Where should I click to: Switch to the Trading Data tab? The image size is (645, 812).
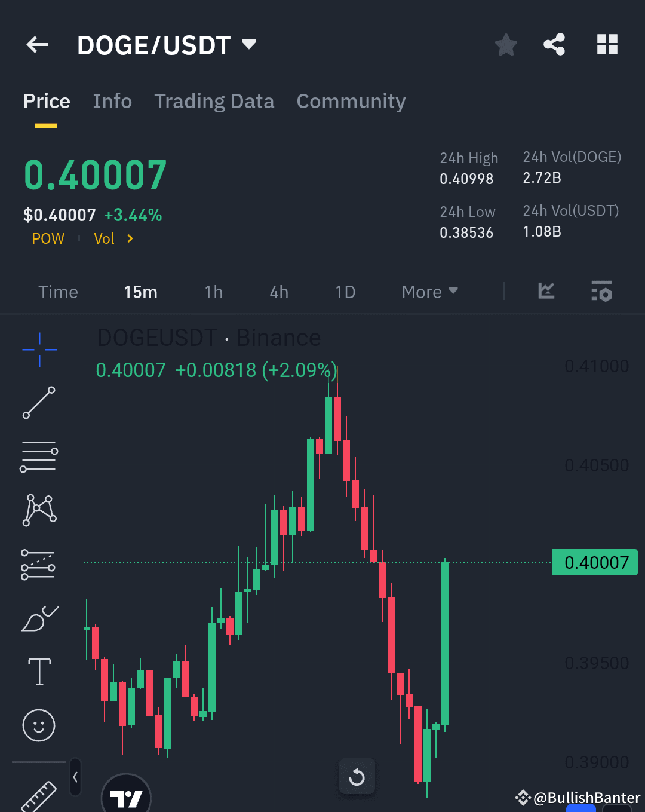coord(214,102)
